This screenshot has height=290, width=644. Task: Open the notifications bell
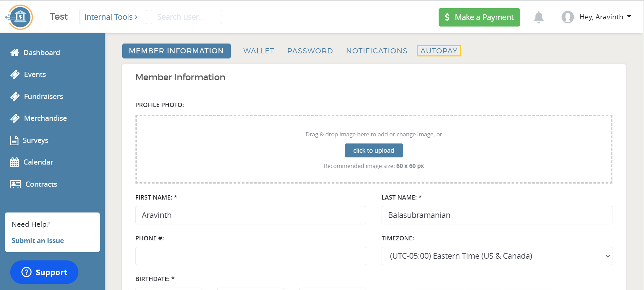[538, 17]
